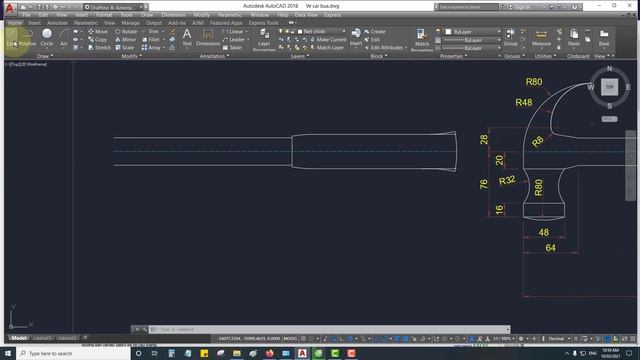640x360 pixels.
Task: Open the Annotate ribbon tab
Action: (57, 23)
